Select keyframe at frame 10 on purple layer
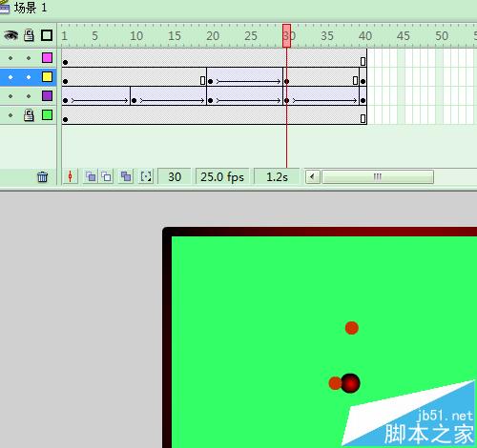The width and height of the screenshot is (477, 448). pyautogui.click(x=134, y=100)
